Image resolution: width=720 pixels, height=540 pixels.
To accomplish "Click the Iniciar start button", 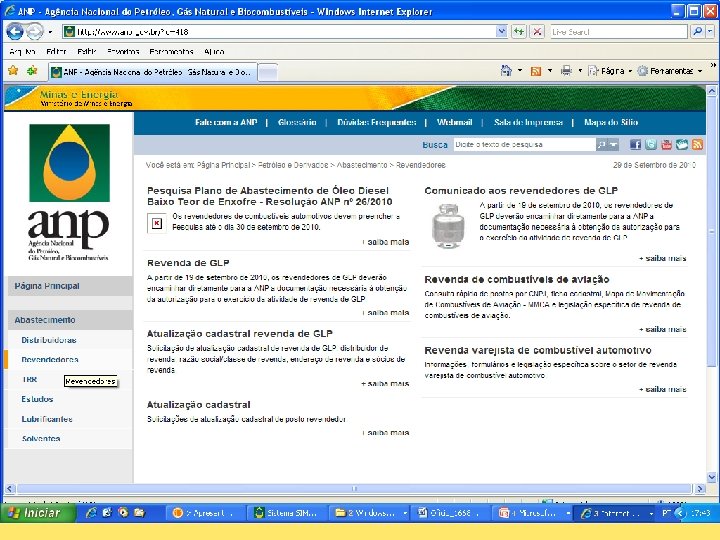I will click(38, 513).
